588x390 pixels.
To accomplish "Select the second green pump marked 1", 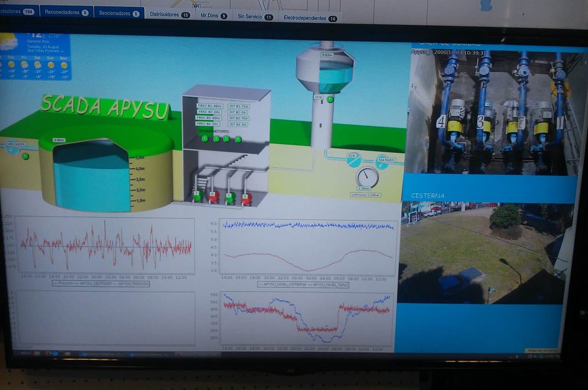I will coord(230,197).
